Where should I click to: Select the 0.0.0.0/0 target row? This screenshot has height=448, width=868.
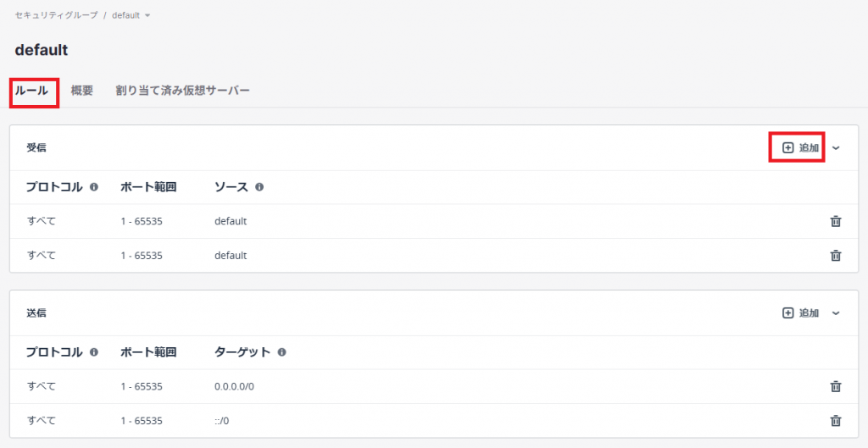click(234, 386)
